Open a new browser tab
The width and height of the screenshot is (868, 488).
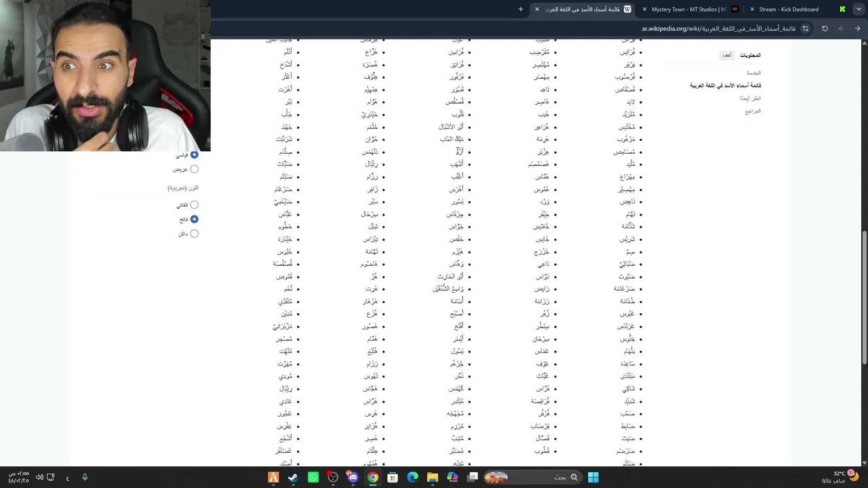tap(521, 9)
